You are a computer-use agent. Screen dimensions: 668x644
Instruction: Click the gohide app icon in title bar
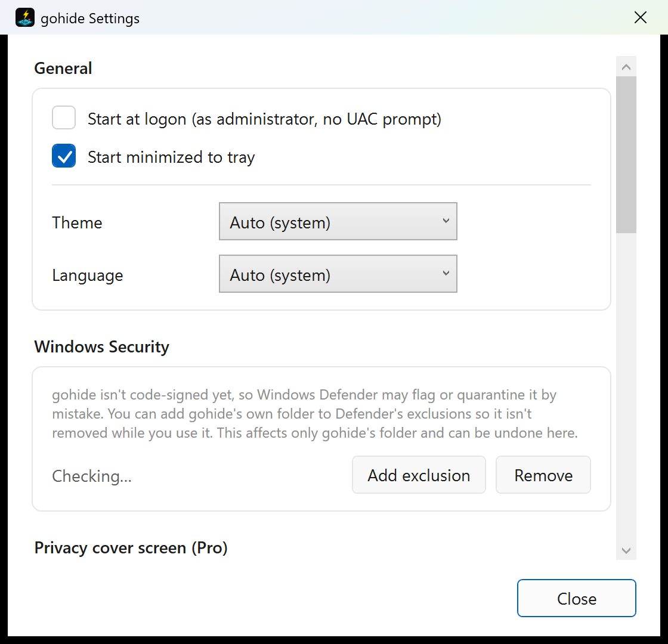[24, 18]
